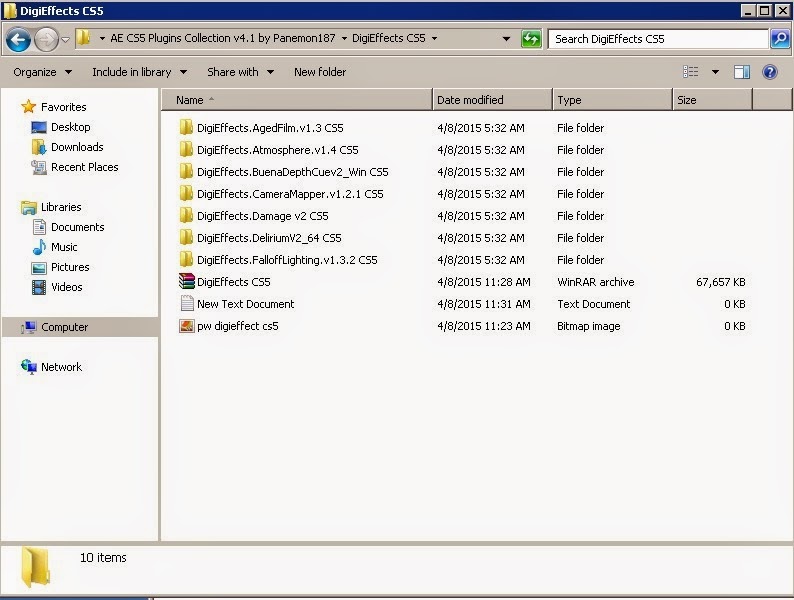The width and height of the screenshot is (794, 600).
Task: Select the DigiEffects.Damage v2 CS5 file name
Action: pyautogui.click(x=262, y=216)
